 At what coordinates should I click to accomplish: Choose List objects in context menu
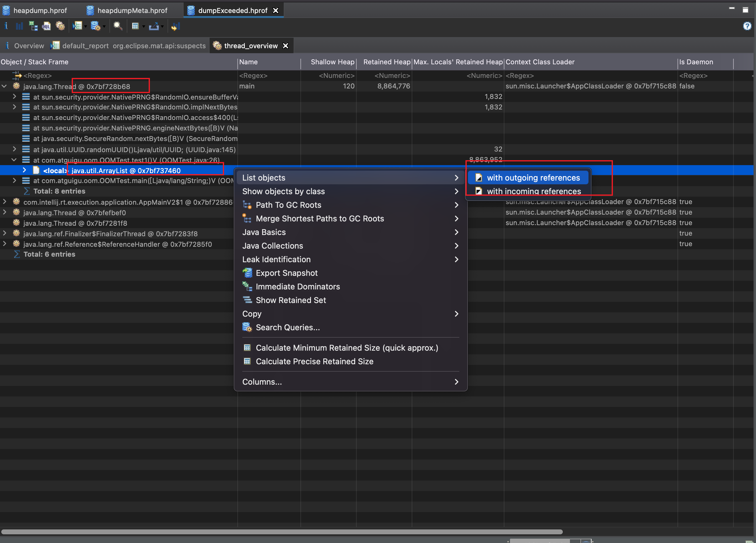[351, 178]
